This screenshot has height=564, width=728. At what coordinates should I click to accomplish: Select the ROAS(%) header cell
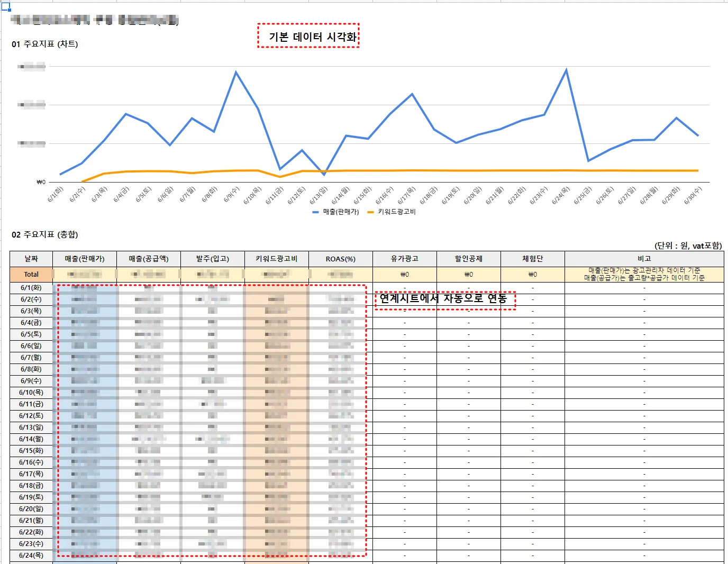[x=341, y=259]
